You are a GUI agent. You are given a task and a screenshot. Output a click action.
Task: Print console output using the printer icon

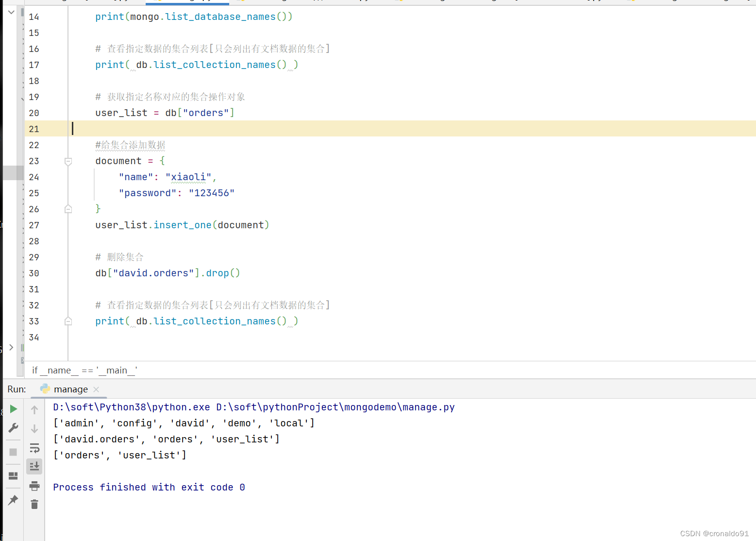(34, 486)
